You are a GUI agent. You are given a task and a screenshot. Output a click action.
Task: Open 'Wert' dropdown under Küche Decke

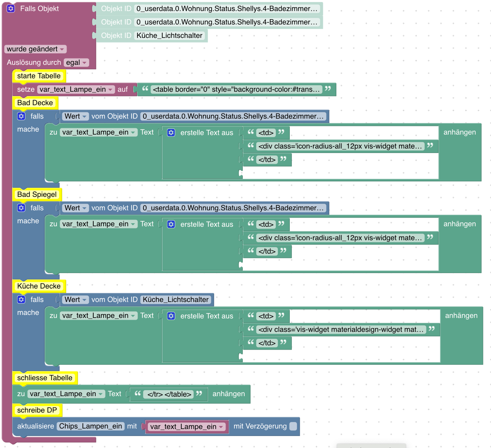coord(75,299)
